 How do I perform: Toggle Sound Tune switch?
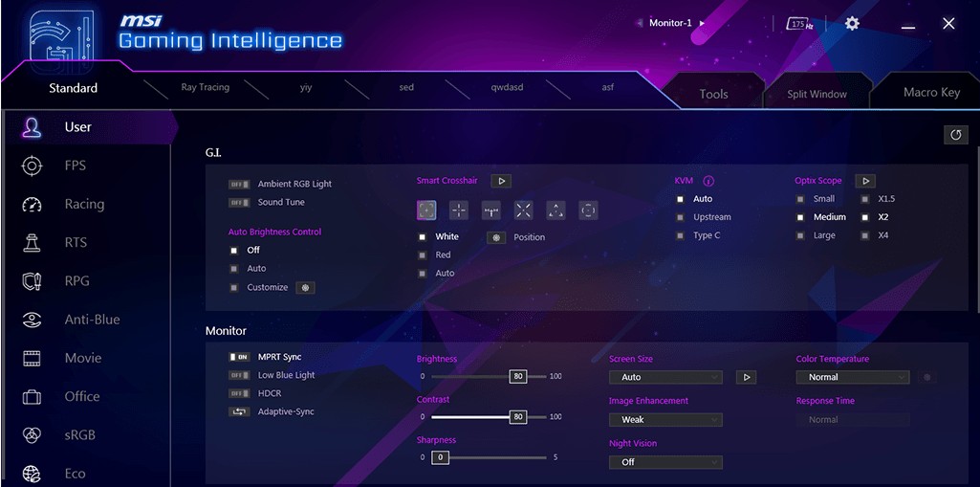[239, 203]
